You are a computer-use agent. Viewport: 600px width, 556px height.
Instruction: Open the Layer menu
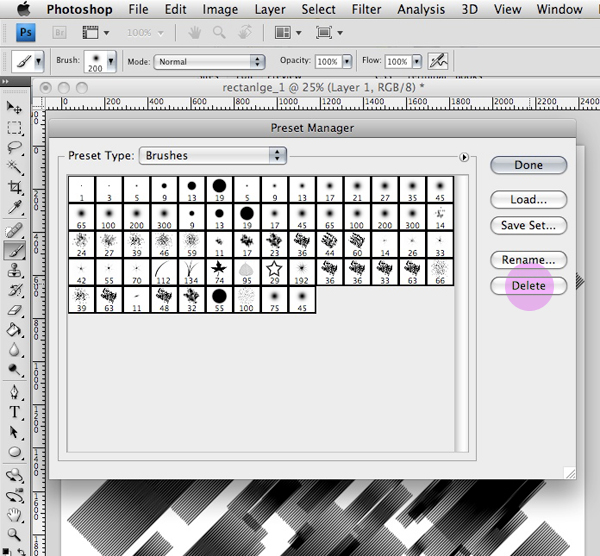click(270, 9)
